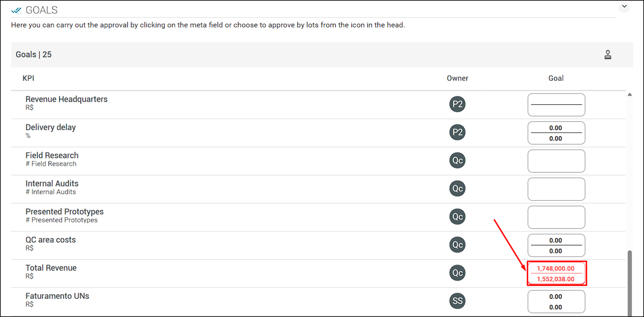The width and height of the screenshot is (644, 317).
Task: Click the approve-by-lots stamp icon
Action: tap(608, 55)
